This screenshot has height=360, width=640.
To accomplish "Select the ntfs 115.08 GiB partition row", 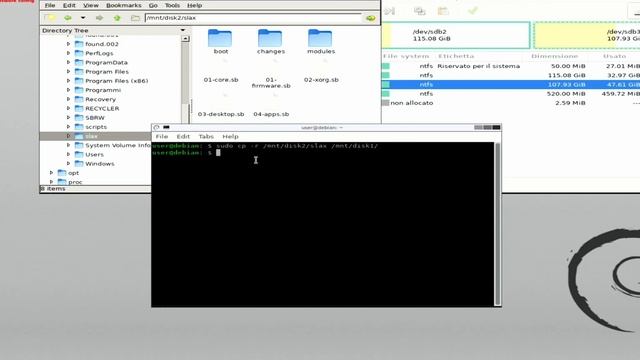I will click(511, 75).
